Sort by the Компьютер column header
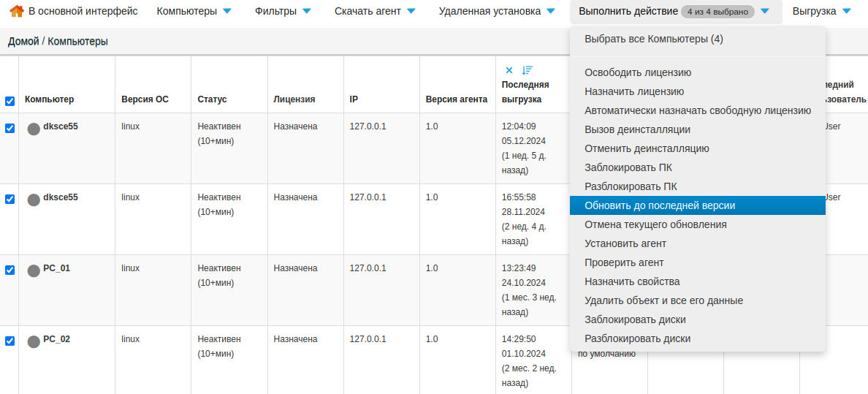The height and width of the screenshot is (394, 868). pyautogui.click(x=49, y=99)
